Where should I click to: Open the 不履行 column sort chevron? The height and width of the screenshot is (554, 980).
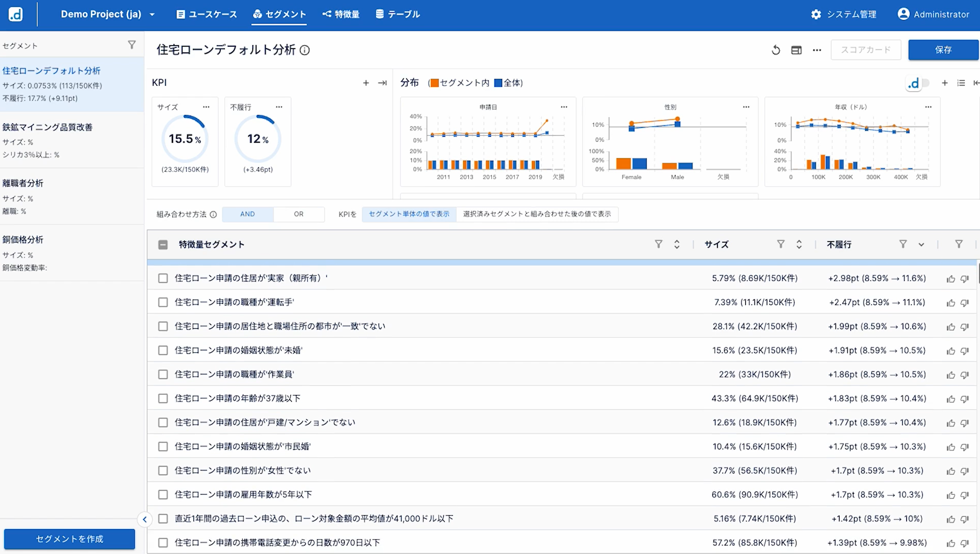coord(921,245)
